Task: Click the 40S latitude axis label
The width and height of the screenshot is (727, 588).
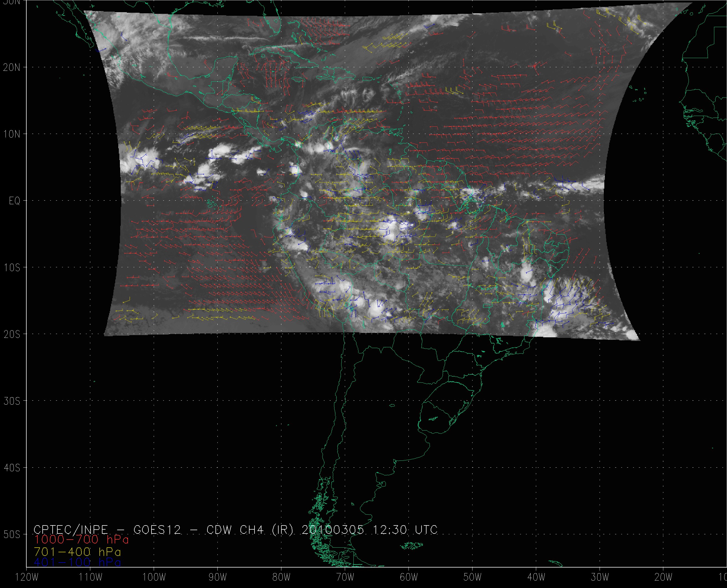Action: click(12, 468)
